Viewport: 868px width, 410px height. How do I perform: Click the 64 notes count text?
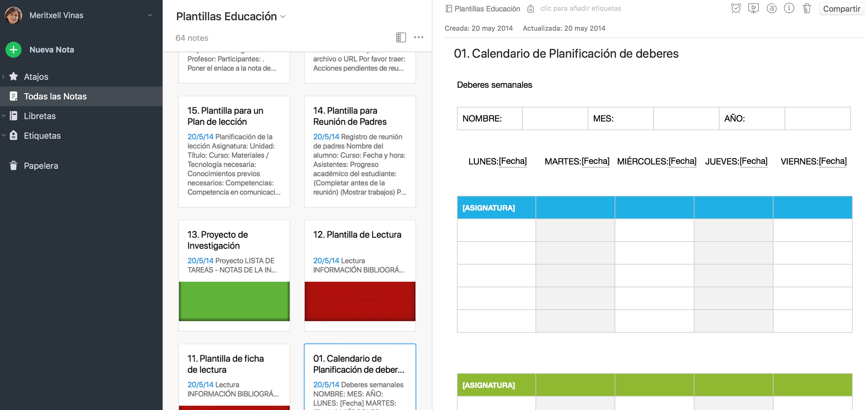192,38
